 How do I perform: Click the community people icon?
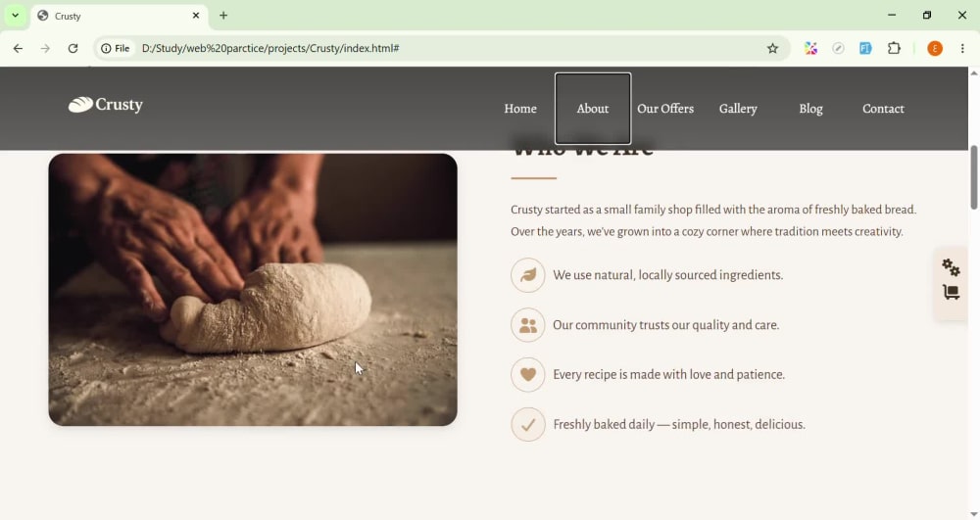tap(528, 325)
